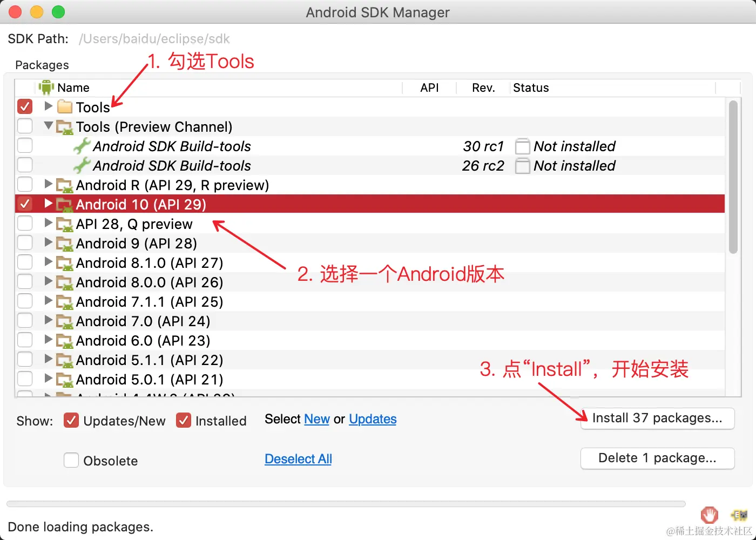756x540 pixels.
Task: Enable the Obsolete checkbox
Action: [71, 460]
